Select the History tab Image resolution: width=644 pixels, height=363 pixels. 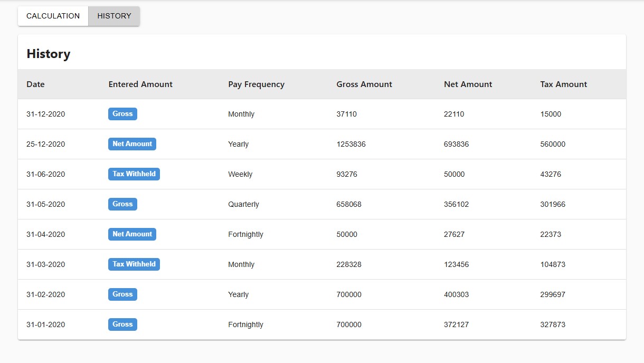(114, 16)
